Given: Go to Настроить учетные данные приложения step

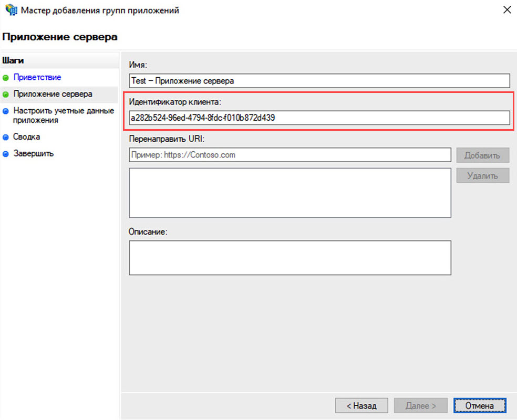Looking at the screenshot, I should coord(63,115).
